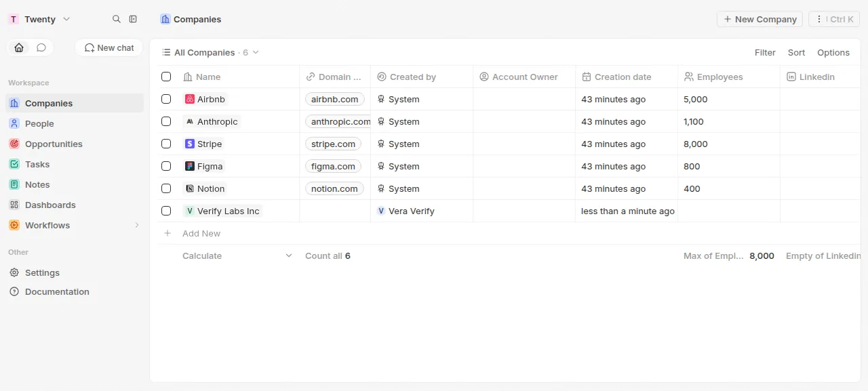Screen dimensions: 868x391
Task: Click the Twenty workspace logo icon
Action: tap(14, 19)
